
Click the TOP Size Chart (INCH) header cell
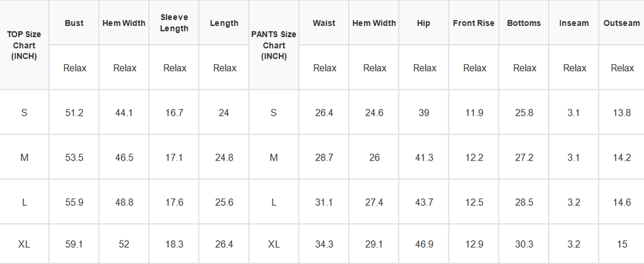click(24, 45)
